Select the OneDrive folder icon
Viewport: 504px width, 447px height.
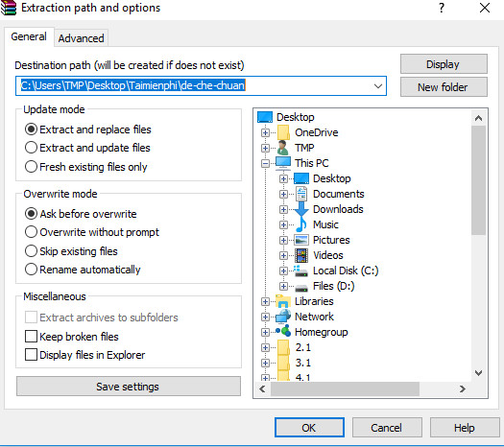point(283,132)
